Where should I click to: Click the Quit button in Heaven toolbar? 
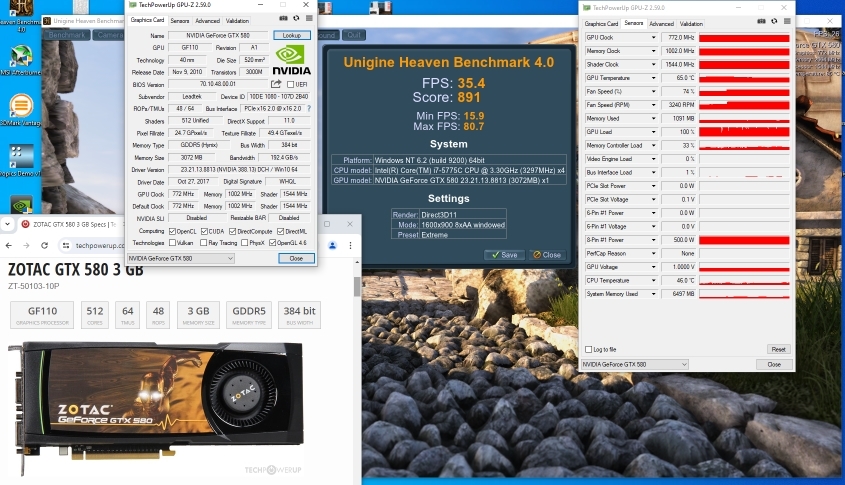click(x=354, y=35)
